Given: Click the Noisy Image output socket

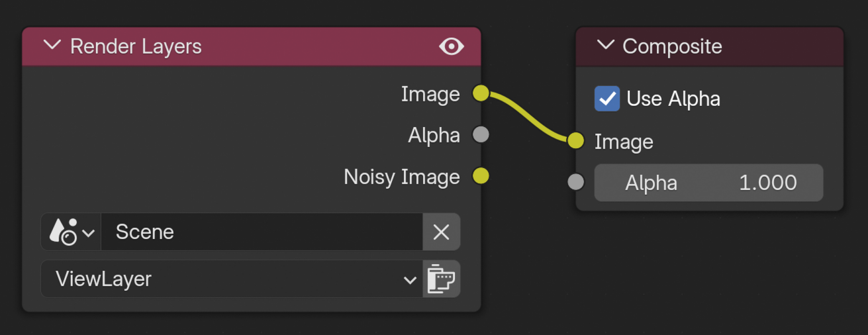Looking at the screenshot, I should [x=481, y=176].
